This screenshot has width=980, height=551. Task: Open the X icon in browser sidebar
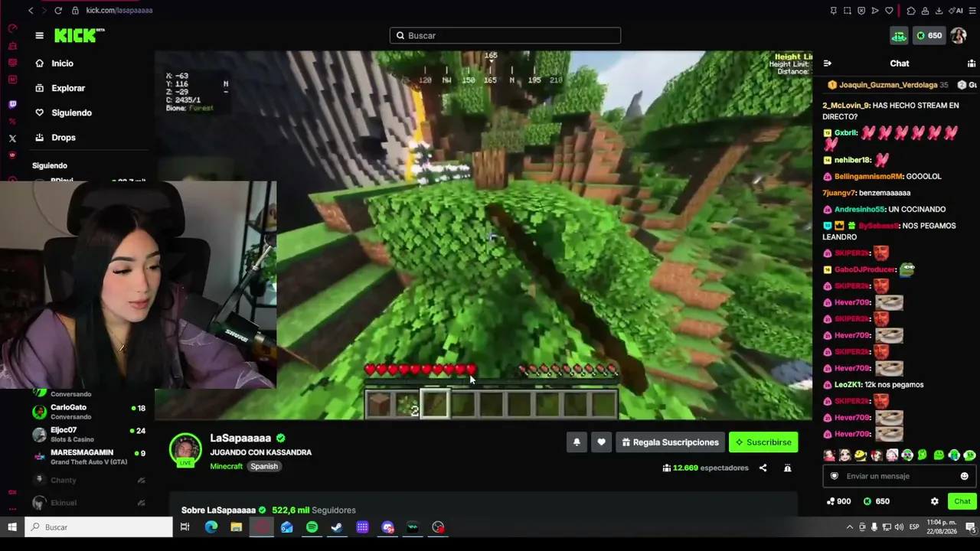[12, 139]
